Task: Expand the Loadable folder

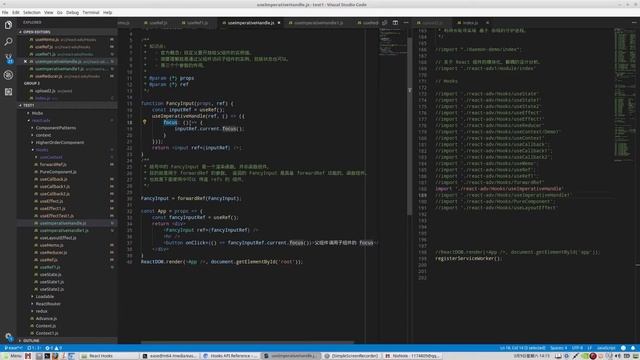Action: pyautogui.click(x=44, y=296)
